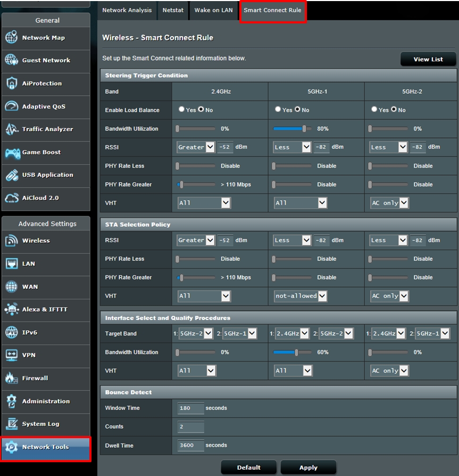The width and height of the screenshot is (459, 476).
Task: Open 2.4GHz first Target Band 5GHz-2 dropdown
Action: (196, 333)
